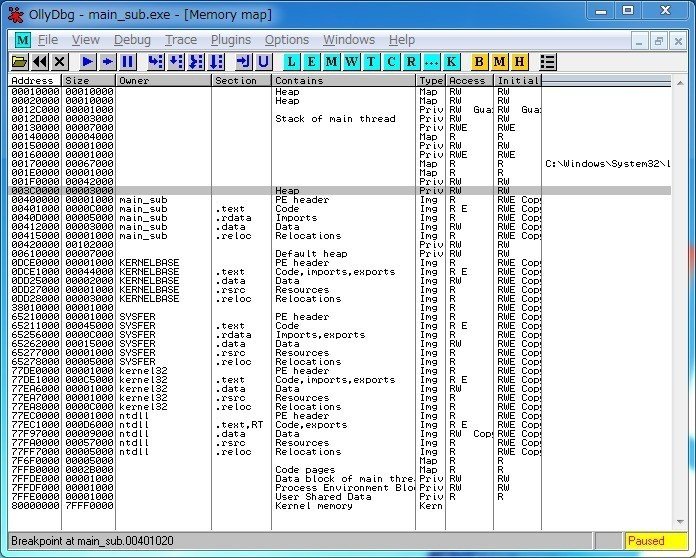Screen dimensions: 696x558
Task: Open the Threads window with T icon
Action: coord(371,62)
